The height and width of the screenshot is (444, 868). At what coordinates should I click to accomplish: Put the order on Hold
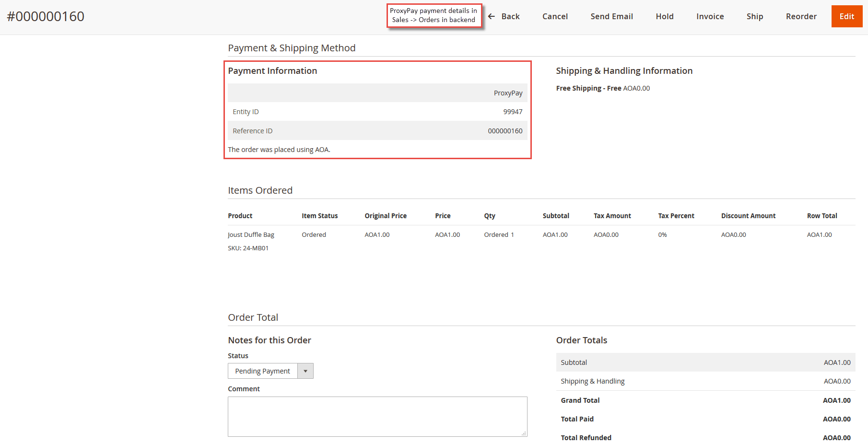(665, 16)
